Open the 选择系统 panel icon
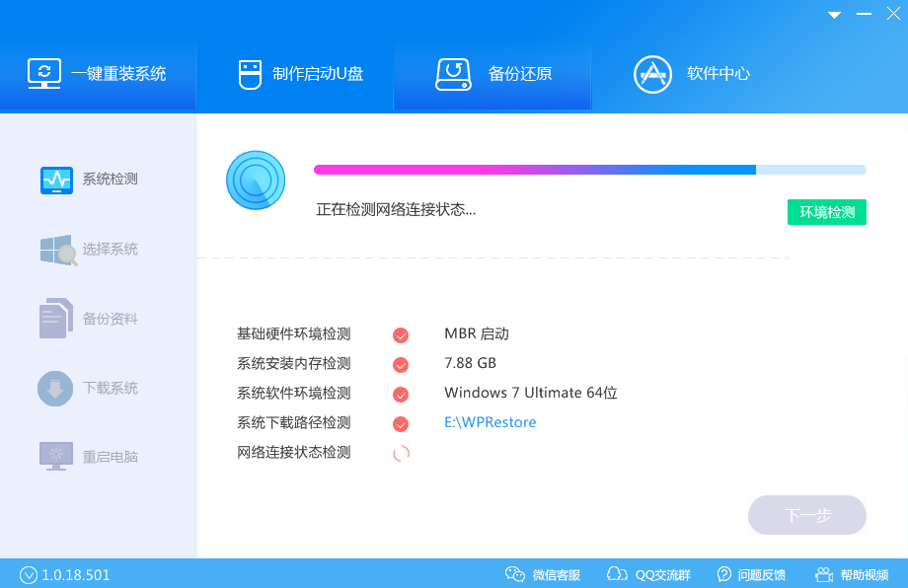This screenshot has height=588, width=908. [56, 249]
